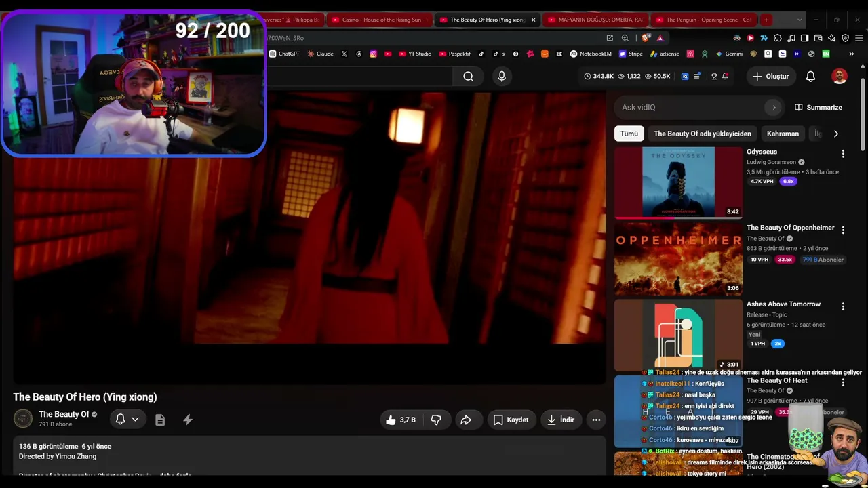Click the Ask vidIQ input field
Screen dimensions: 868x488
690,107
